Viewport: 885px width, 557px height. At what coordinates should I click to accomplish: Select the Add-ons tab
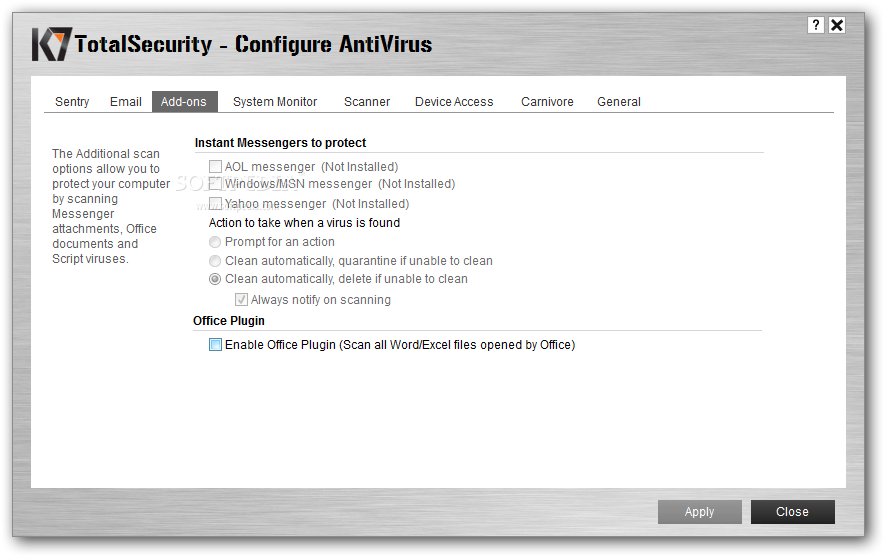pos(185,102)
